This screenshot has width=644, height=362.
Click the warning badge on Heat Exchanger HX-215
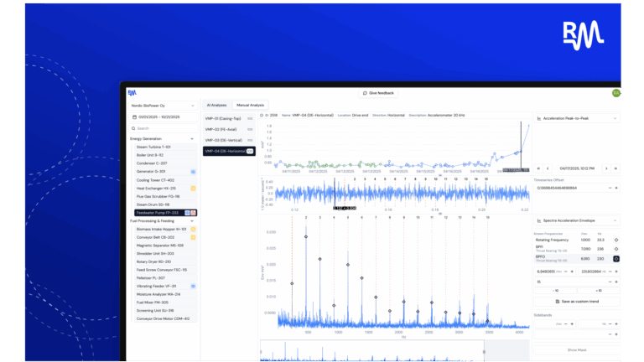(193, 189)
